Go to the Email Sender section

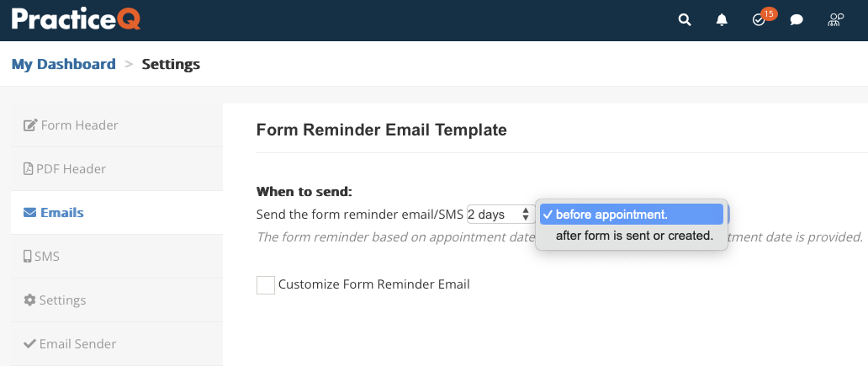tap(117, 344)
